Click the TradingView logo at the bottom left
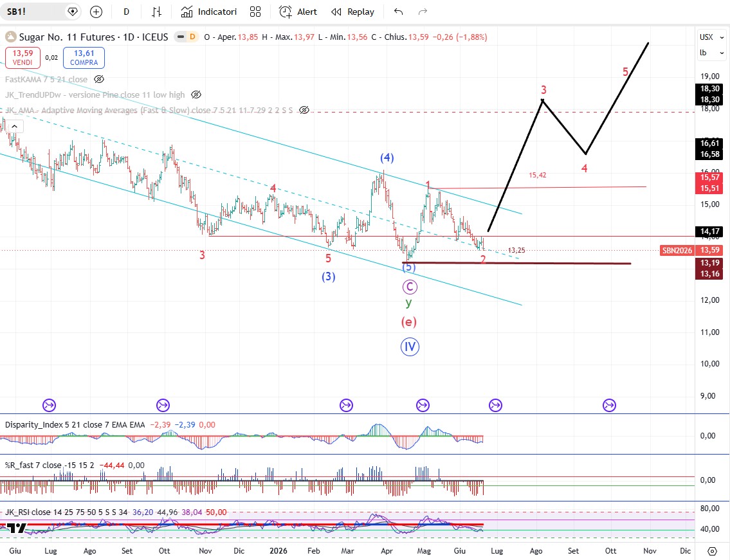730x560 pixels. point(16,528)
